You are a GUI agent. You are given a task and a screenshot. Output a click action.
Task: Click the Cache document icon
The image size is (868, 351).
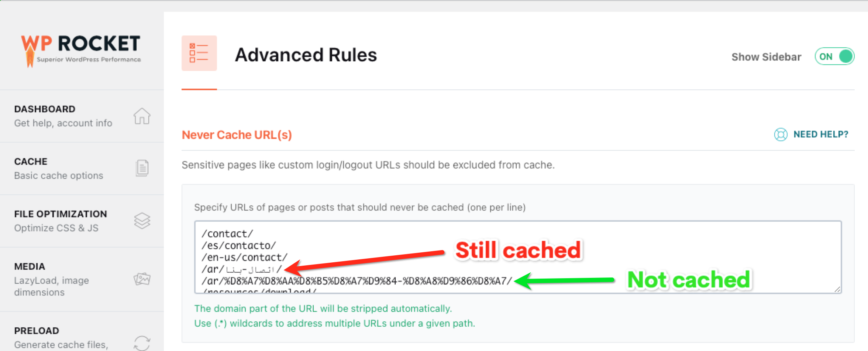[x=142, y=168]
